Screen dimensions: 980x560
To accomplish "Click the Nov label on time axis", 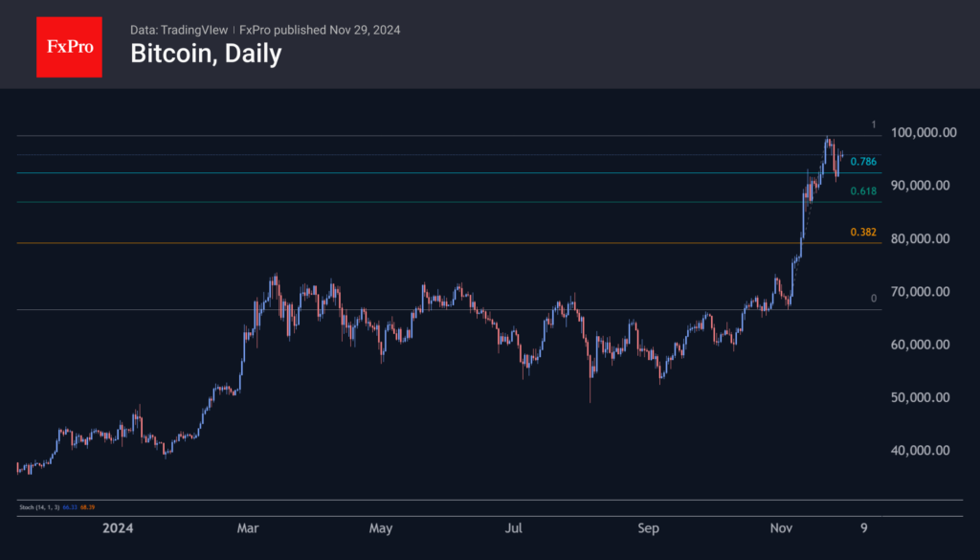I will point(783,528).
